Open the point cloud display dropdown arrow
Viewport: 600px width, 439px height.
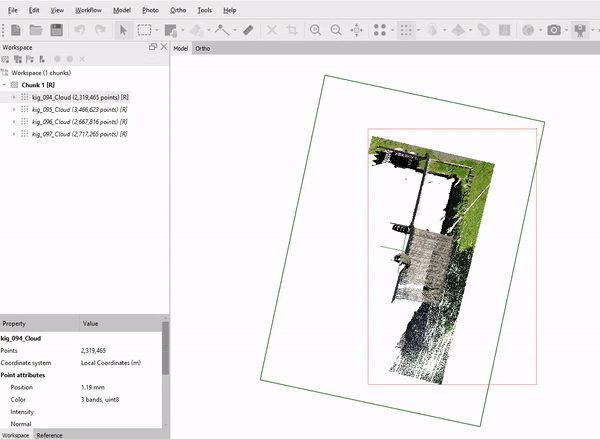tap(418, 30)
